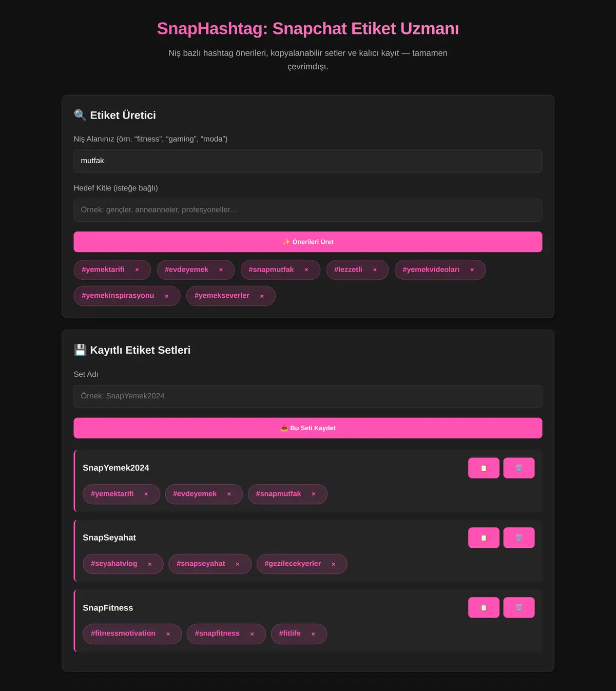Click the Önerileri Üret button
This screenshot has width=616, height=691.
[308, 242]
